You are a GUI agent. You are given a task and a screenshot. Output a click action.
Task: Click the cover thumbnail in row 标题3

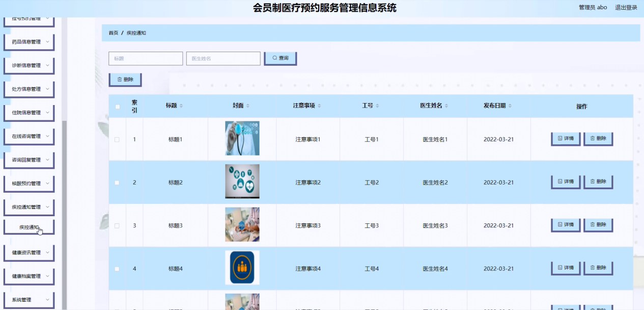coord(242,224)
